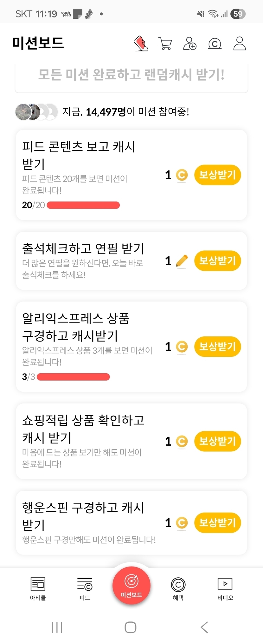Tap the invite friend icon
The height and width of the screenshot is (644, 263).
(190, 43)
